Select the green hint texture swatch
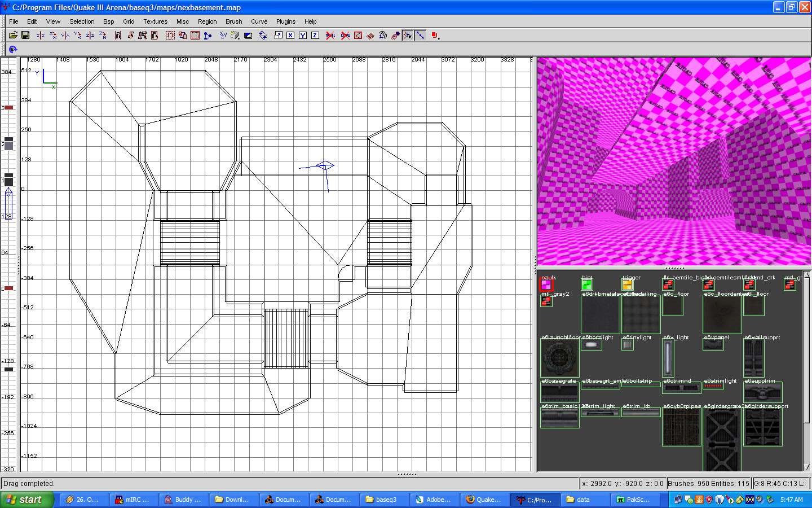 tap(587, 285)
